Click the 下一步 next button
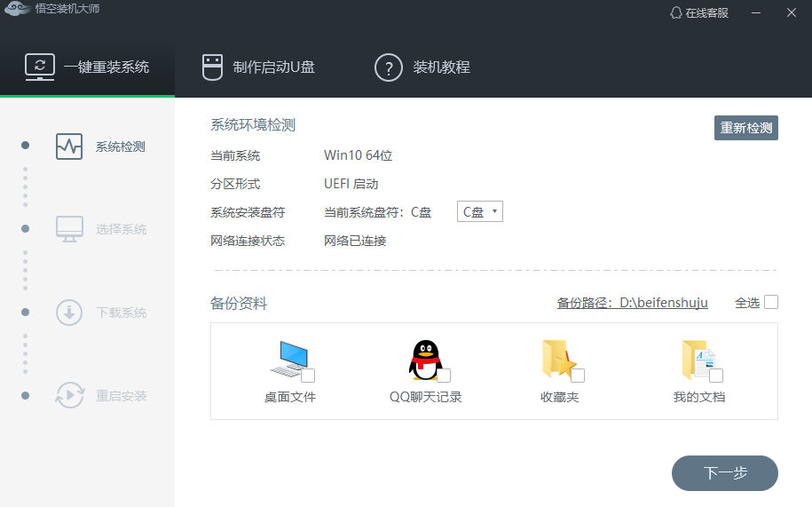This screenshot has height=507, width=812. click(724, 473)
